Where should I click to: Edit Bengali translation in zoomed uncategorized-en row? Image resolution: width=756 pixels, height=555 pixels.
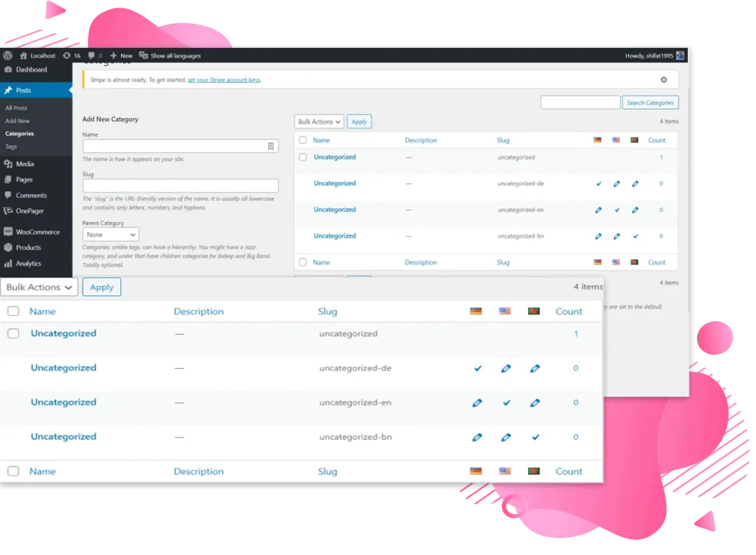(535, 403)
